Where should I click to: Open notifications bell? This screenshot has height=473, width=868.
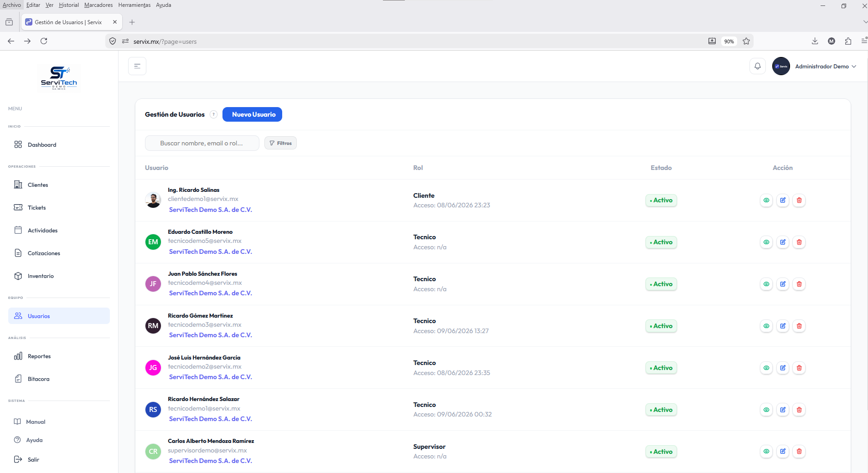(758, 66)
